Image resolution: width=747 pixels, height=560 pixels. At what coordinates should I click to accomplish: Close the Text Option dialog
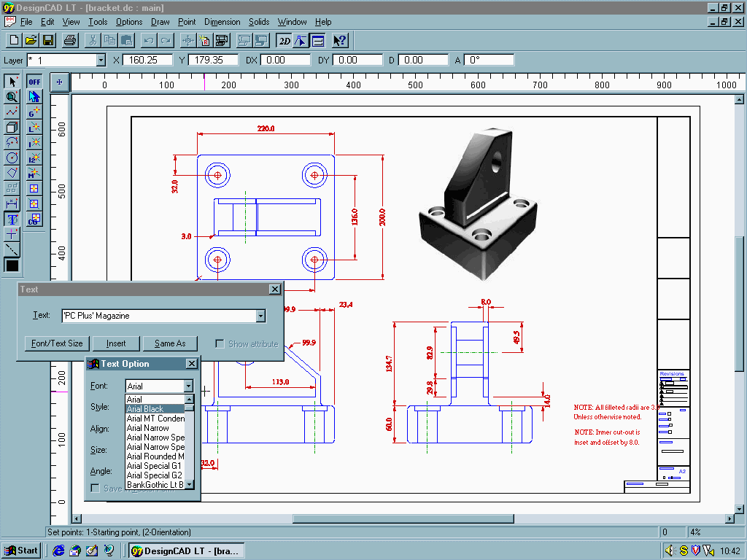pyautogui.click(x=191, y=364)
